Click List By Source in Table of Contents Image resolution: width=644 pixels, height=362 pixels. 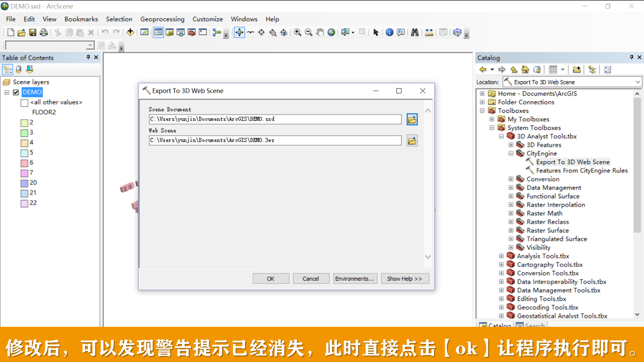[x=19, y=69]
